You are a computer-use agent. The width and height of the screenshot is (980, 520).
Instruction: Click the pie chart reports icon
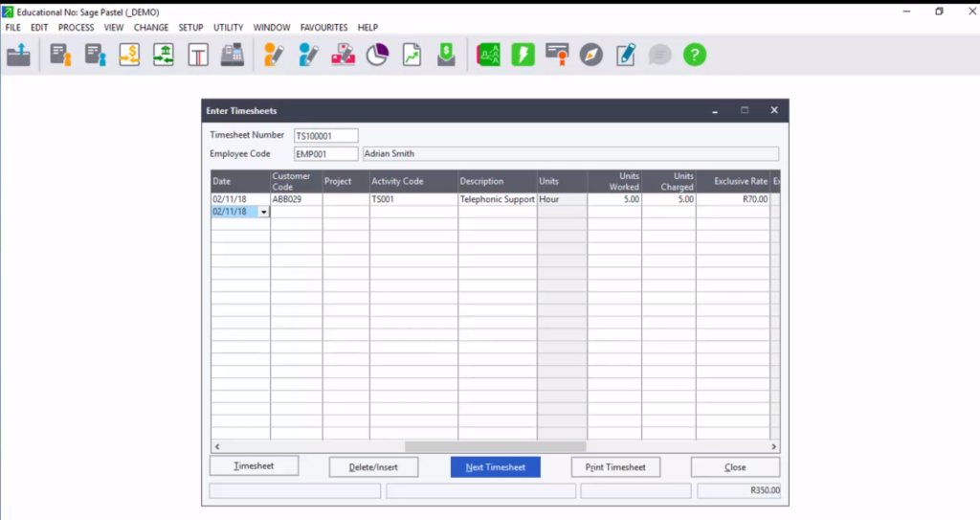pos(377,55)
